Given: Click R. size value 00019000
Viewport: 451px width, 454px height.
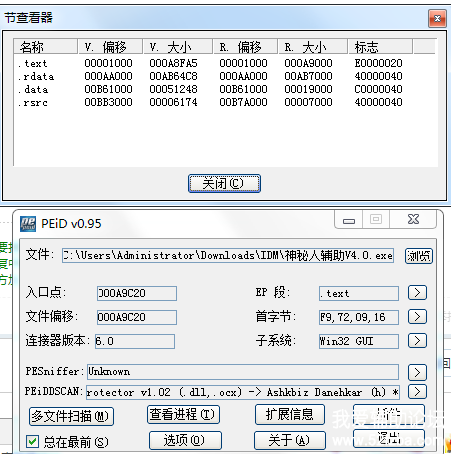Looking at the screenshot, I should (x=308, y=89).
